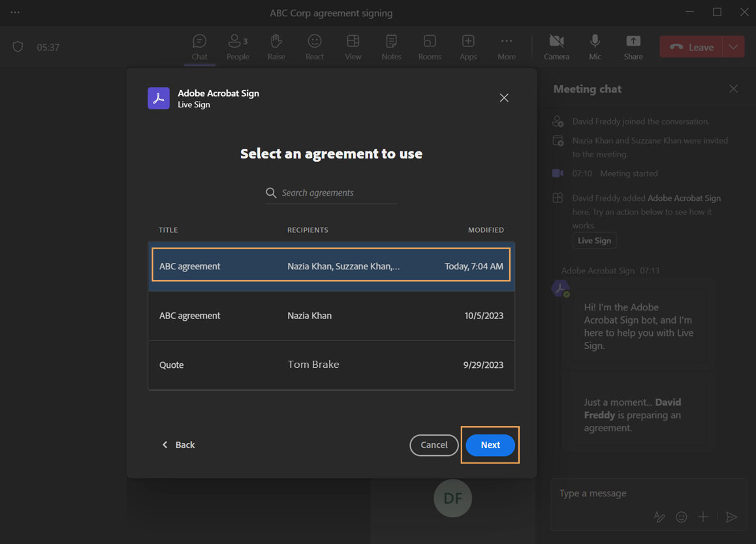Start sharing your screen
Screen dimensions: 756x544
coord(633,47)
